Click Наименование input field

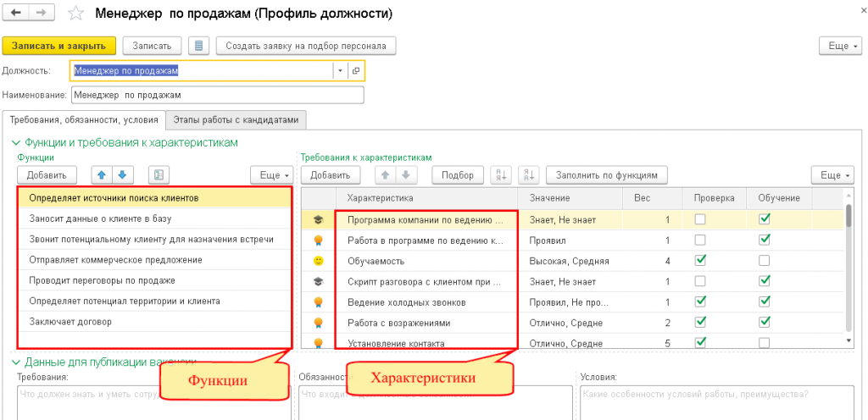click(x=218, y=95)
